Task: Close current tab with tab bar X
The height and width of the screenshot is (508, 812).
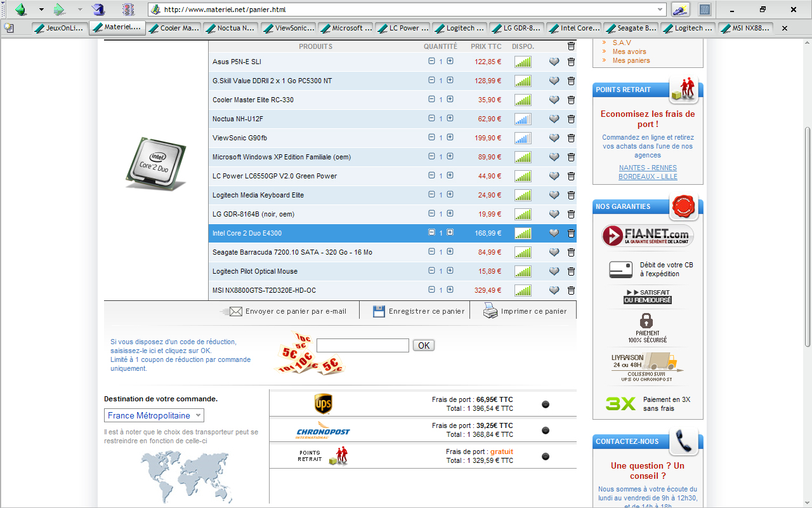Action: pyautogui.click(x=785, y=28)
